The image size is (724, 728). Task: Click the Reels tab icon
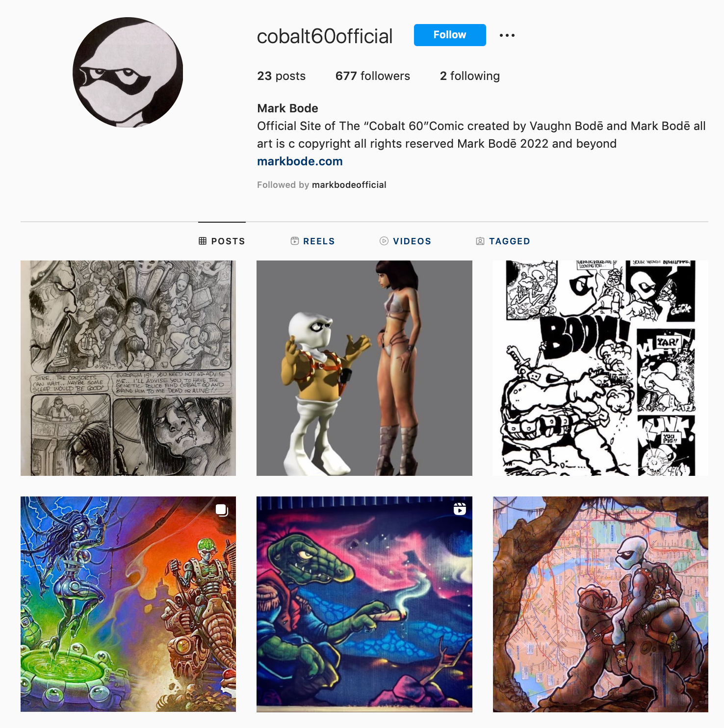[x=295, y=241]
